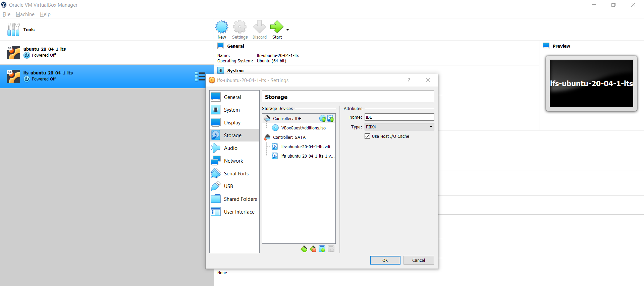The width and height of the screenshot is (644, 286).
Task: Open the machine tools list-menu icon
Action: click(x=200, y=76)
